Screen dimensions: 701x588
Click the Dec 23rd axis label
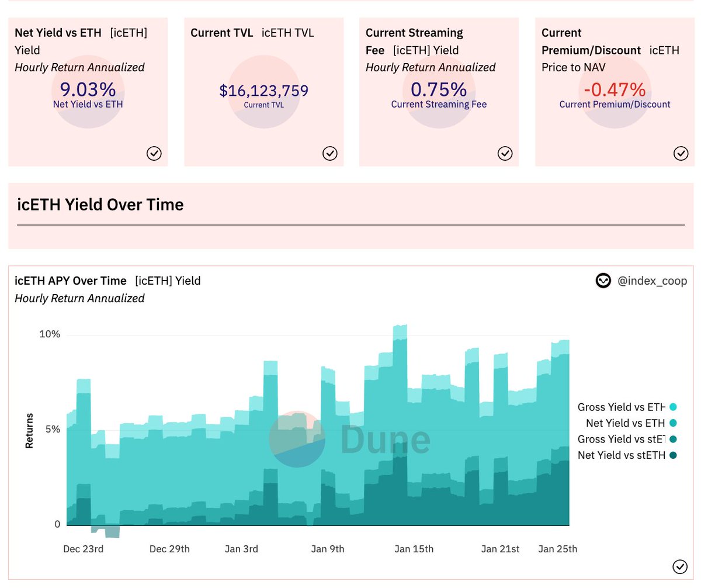click(83, 549)
